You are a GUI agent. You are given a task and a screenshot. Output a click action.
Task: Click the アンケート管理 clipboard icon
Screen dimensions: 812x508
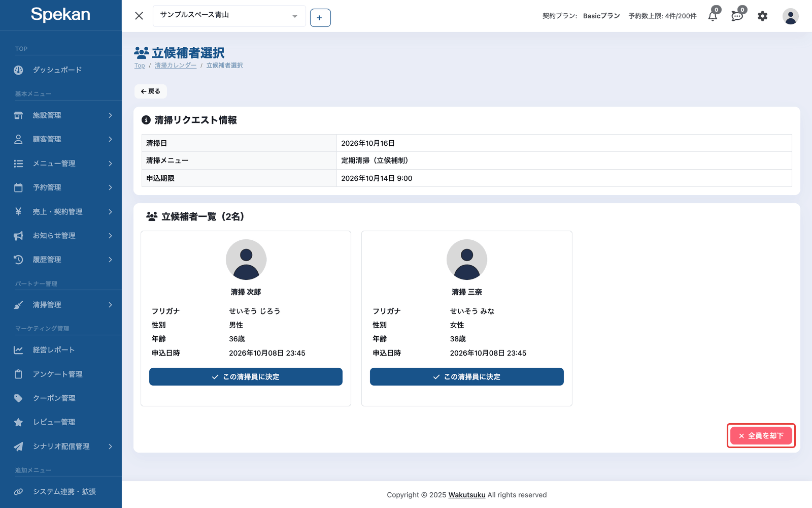[18, 374]
